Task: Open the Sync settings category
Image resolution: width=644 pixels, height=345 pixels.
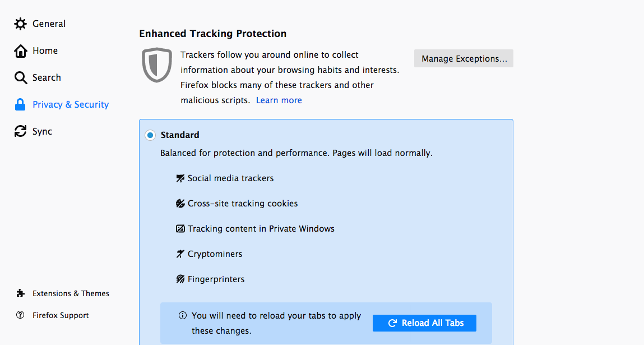Action: 42,132
